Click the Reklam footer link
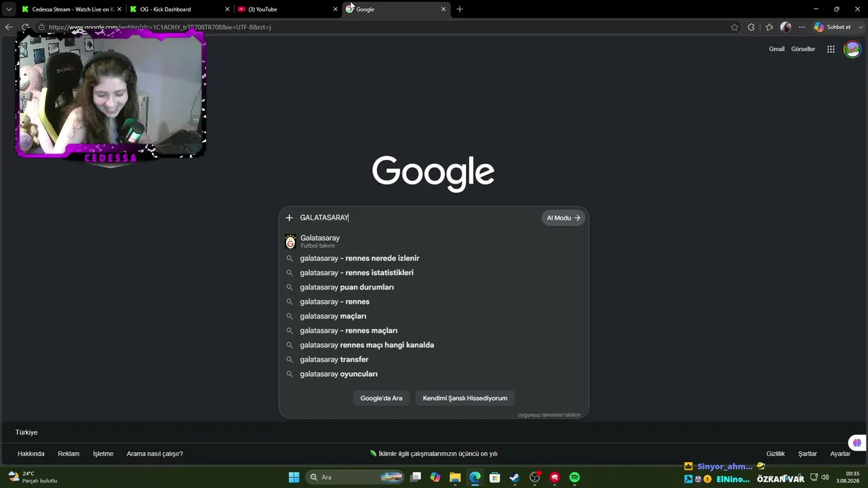The width and height of the screenshot is (868, 488). (68, 453)
